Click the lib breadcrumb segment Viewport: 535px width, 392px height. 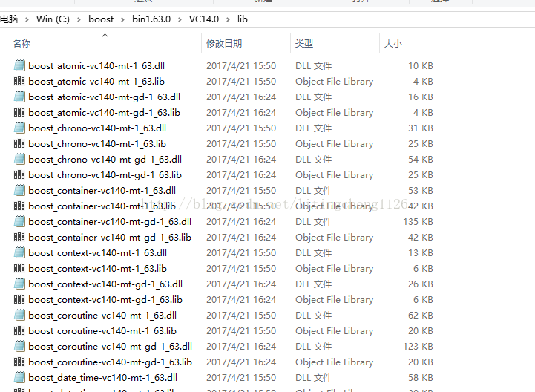click(x=242, y=19)
